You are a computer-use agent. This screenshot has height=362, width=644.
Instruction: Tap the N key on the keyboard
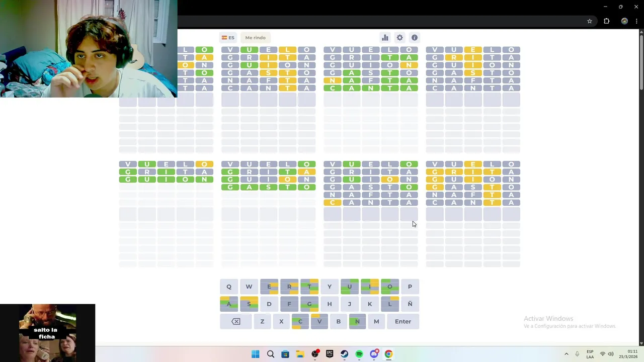357,321
